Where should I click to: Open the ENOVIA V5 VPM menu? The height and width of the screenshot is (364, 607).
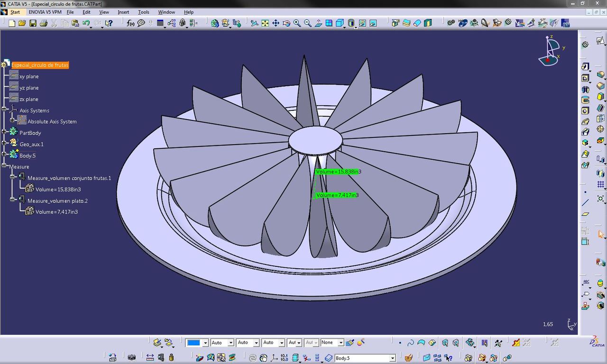(x=45, y=12)
